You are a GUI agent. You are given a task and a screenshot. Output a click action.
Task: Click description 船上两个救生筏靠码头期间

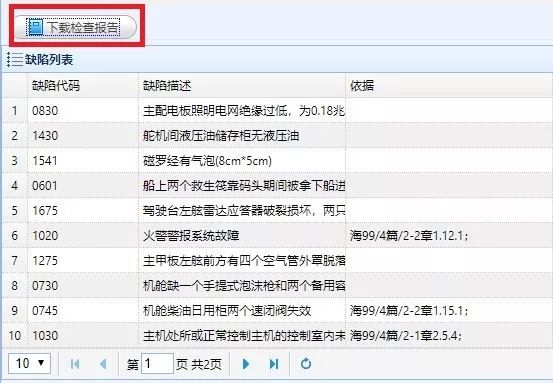[x=244, y=186]
